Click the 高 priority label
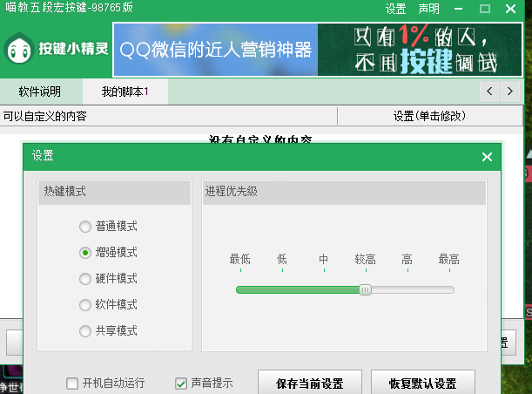The image size is (532, 394). pos(407,259)
